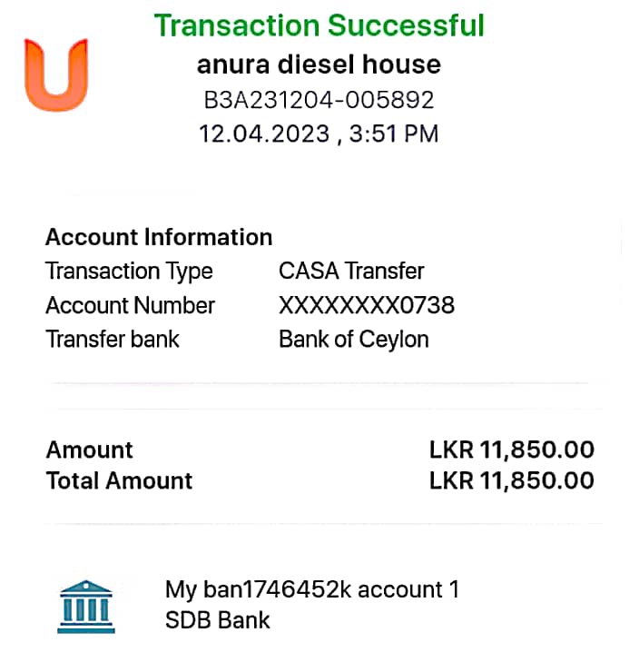Select the CASA Transfer value
This screenshot has width=639, height=672.
(x=351, y=272)
